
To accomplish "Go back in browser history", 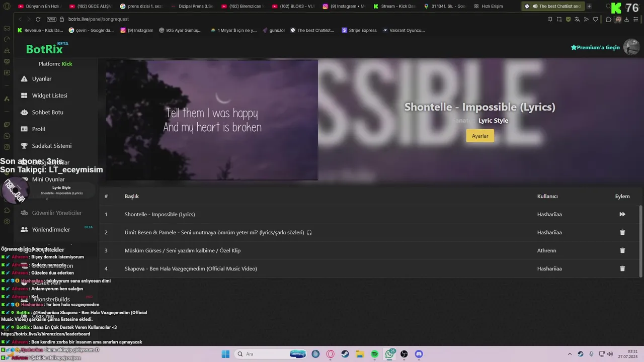I will [x=20, y=19].
